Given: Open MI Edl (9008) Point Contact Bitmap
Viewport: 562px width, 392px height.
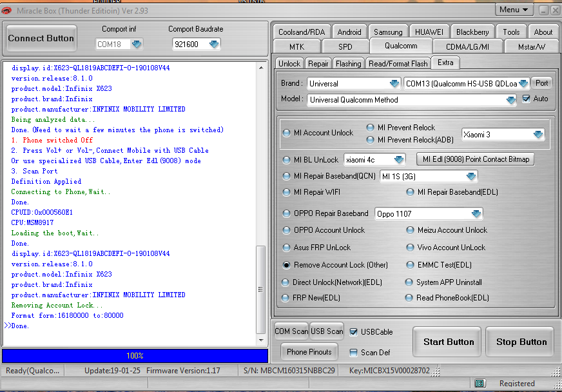Looking at the screenshot, I should pos(476,159).
